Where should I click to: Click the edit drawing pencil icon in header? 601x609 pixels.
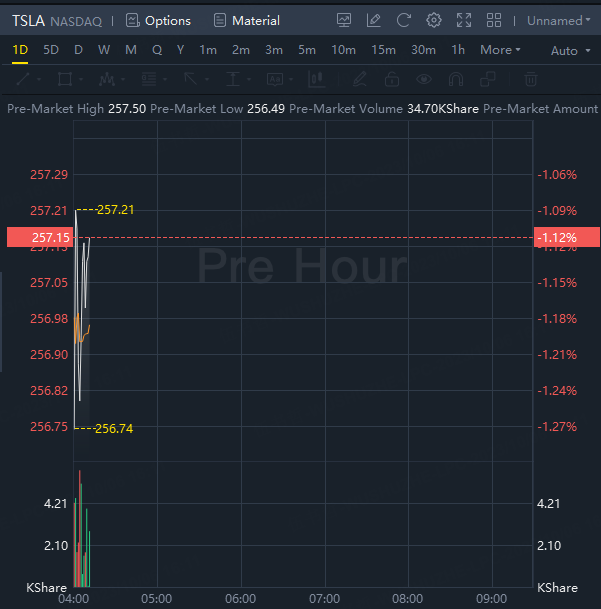coord(374,20)
